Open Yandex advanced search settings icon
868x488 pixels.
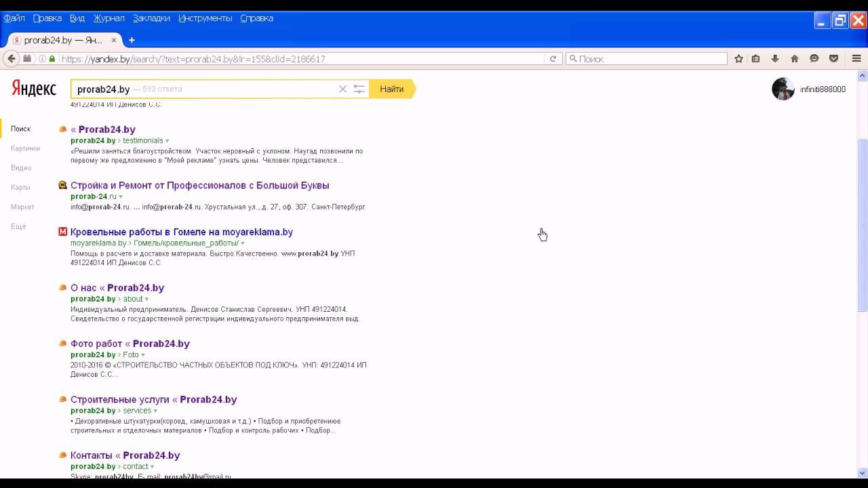pyautogui.click(x=359, y=89)
